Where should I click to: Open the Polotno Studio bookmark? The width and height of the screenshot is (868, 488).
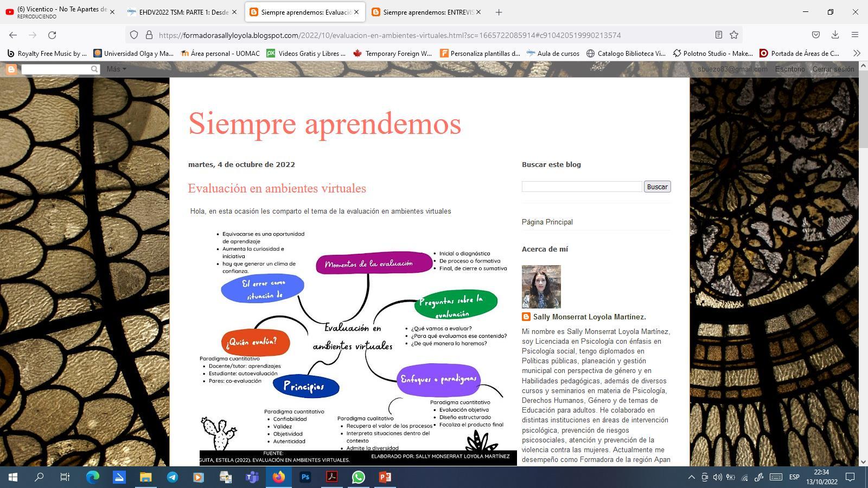(x=712, y=53)
